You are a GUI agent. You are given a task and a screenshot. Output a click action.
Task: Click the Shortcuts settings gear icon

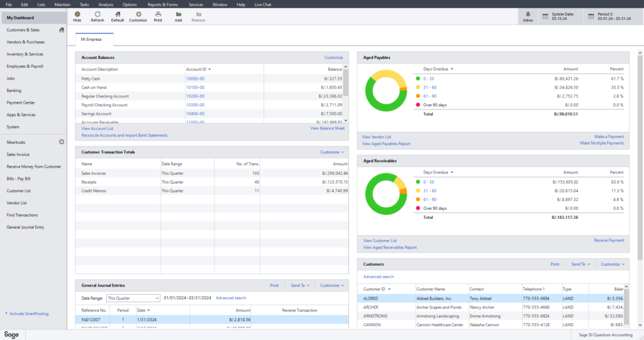point(62,142)
